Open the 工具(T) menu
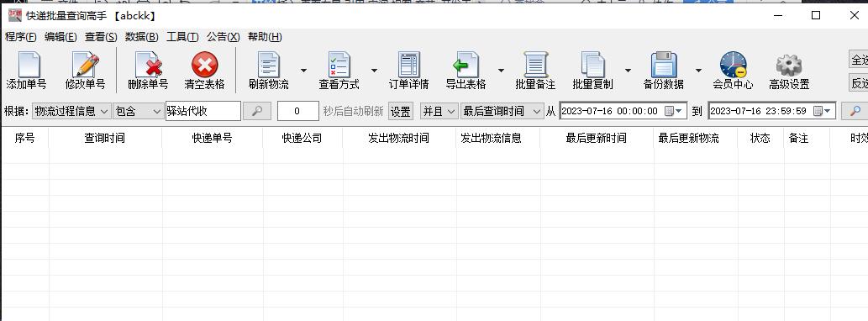Screen dimensions: 868x321 pyautogui.click(x=182, y=37)
